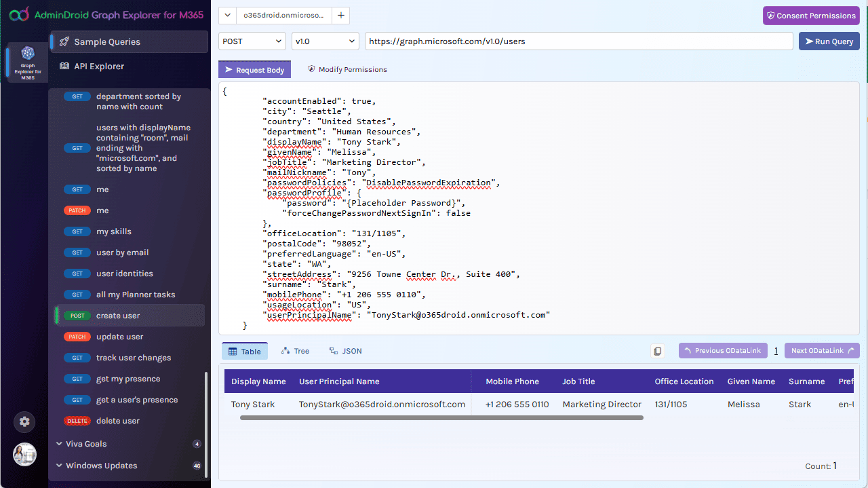
Task: Click the Run Query button
Action: [x=829, y=41]
